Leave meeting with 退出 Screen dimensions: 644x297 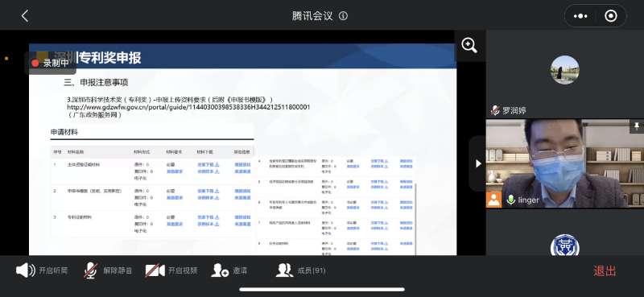pos(605,270)
